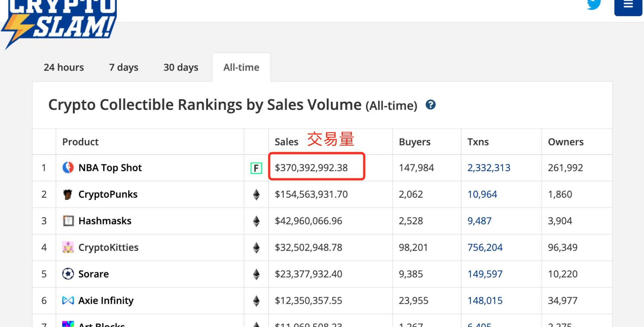Click the help question mark icon

coord(430,105)
